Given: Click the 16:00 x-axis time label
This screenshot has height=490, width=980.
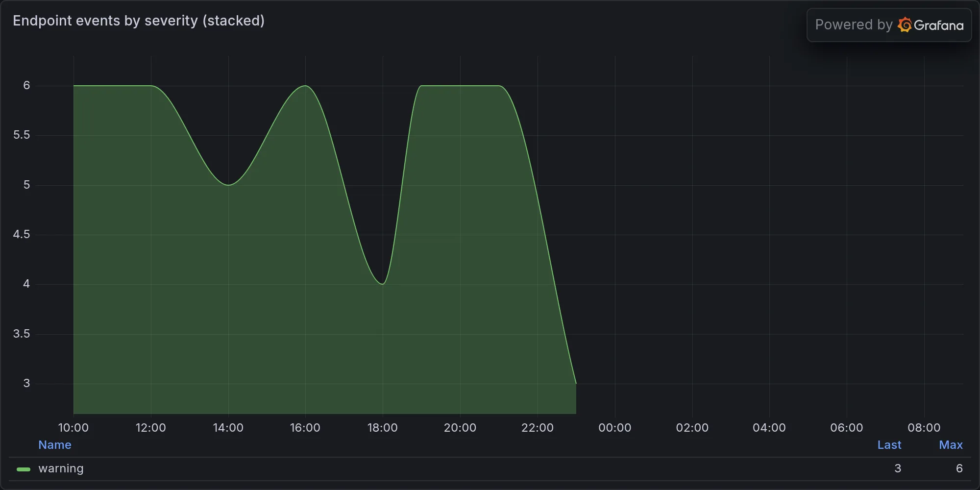Looking at the screenshot, I should [x=305, y=428].
